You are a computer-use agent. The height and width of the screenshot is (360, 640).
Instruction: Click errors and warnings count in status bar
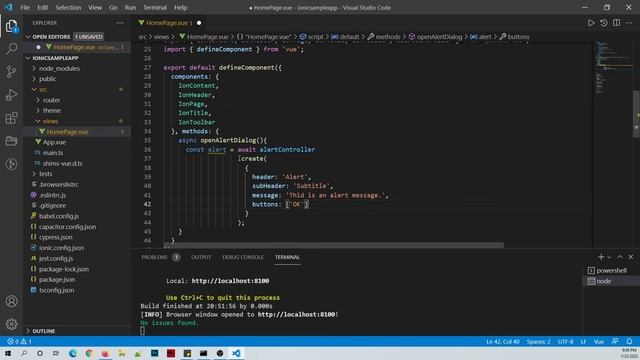(19, 341)
